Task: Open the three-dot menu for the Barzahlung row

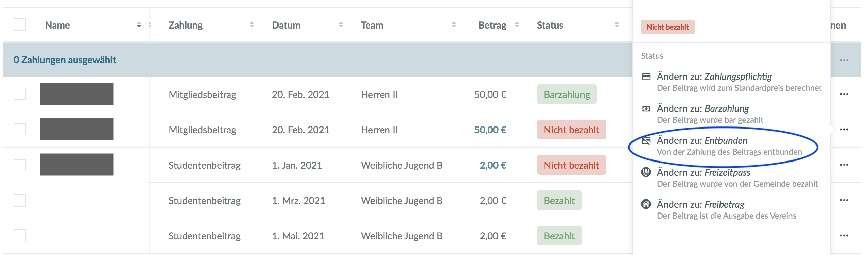Action: click(x=844, y=94)
